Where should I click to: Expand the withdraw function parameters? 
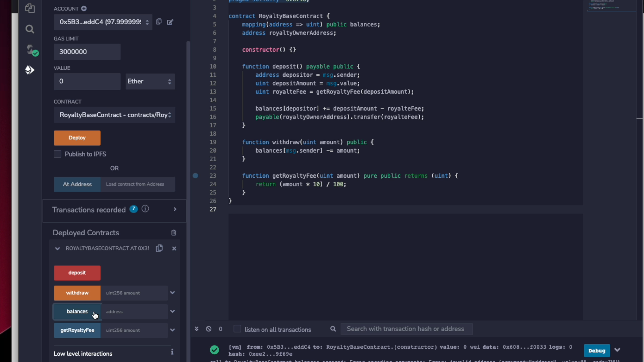(172, 293)
